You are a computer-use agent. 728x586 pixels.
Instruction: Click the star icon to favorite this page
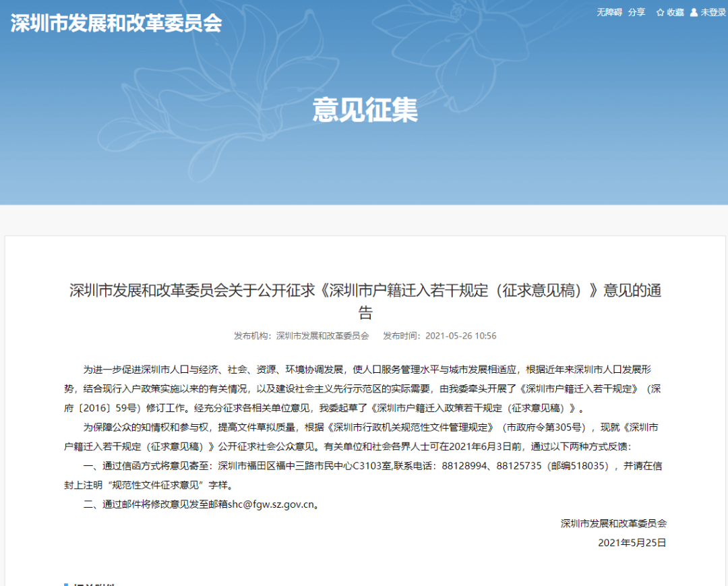point(661,12)
